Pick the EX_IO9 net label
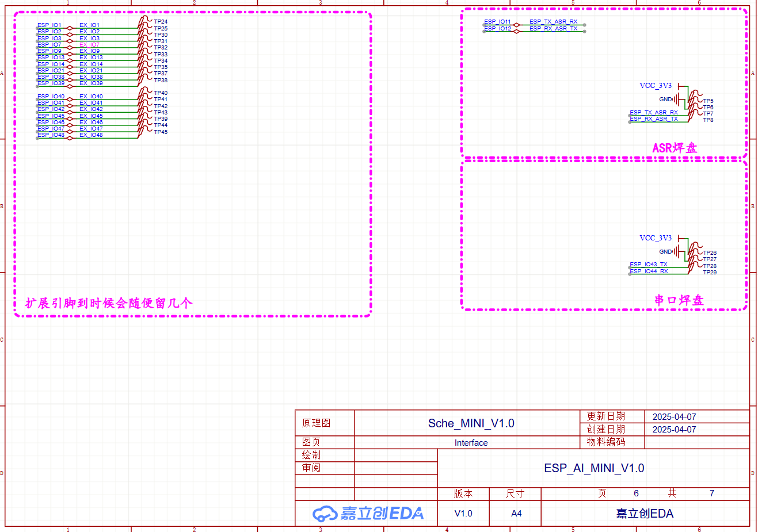The width and height of the screenshot is (758, 532). point(89,51)
